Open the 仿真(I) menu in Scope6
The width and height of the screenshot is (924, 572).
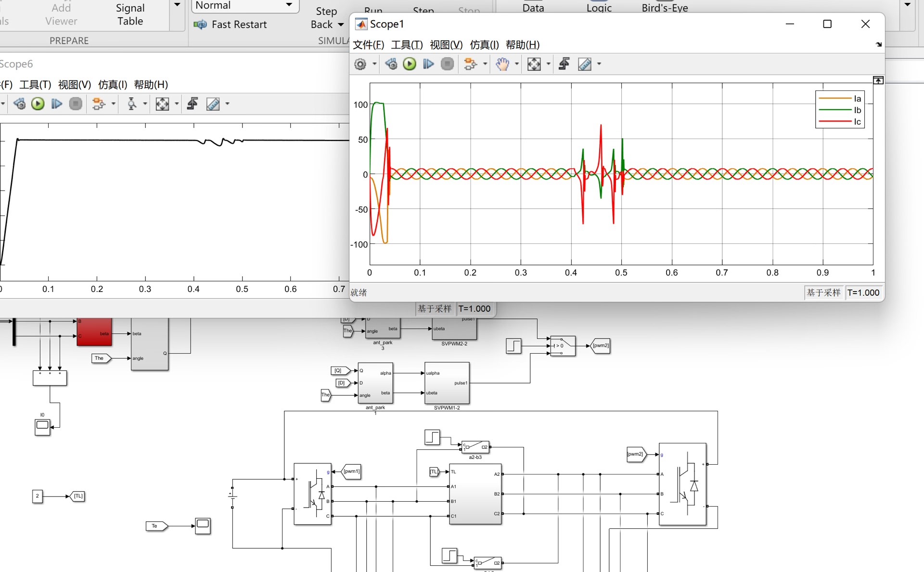point(112,85)
